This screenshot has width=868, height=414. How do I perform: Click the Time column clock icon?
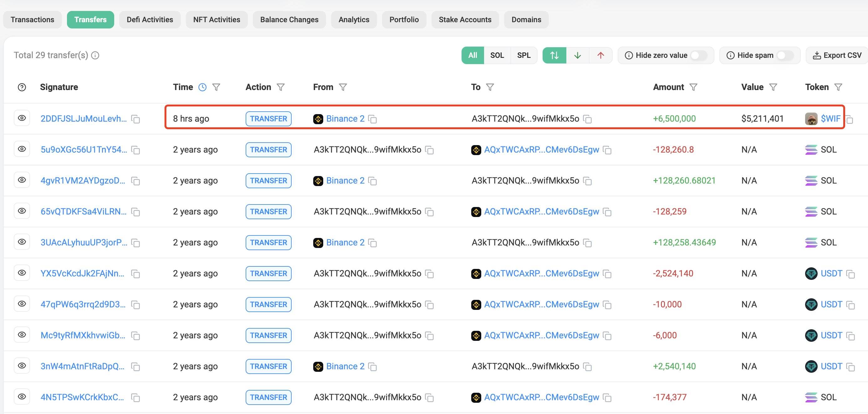[202, 87]
